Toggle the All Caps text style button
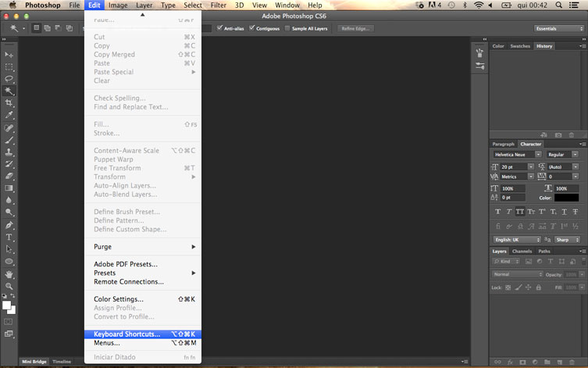Viewport: 588px width, 368px height. click(x=520, y=212)
